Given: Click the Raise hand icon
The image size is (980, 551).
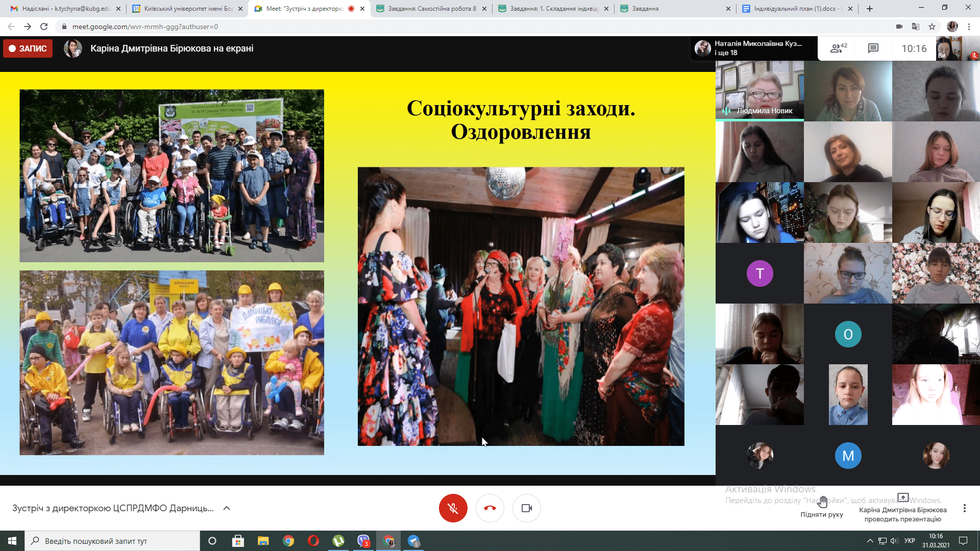Looking at the screenshot, I should (822, 503).
